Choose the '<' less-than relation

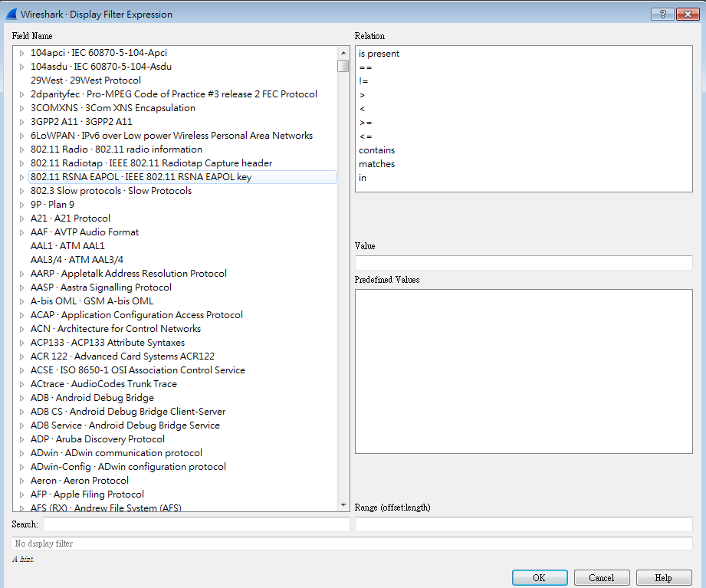click(362, 109)
